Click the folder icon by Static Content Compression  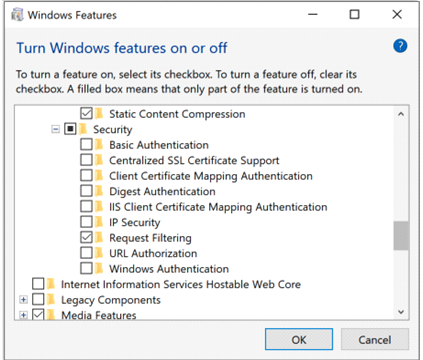tap(99, 114)
